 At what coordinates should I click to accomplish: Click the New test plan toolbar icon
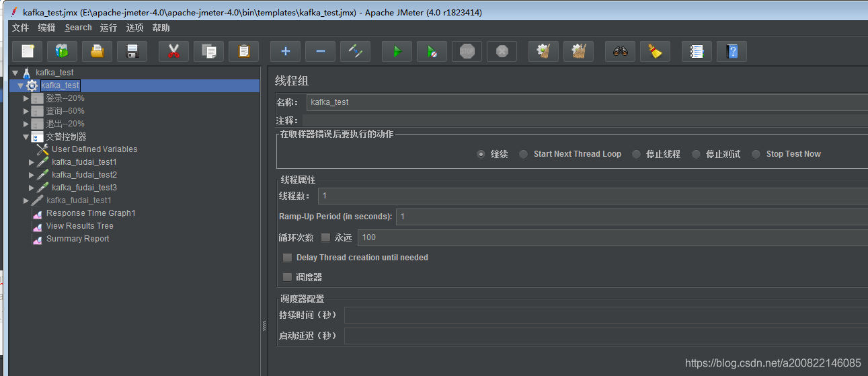pos(28,51)
